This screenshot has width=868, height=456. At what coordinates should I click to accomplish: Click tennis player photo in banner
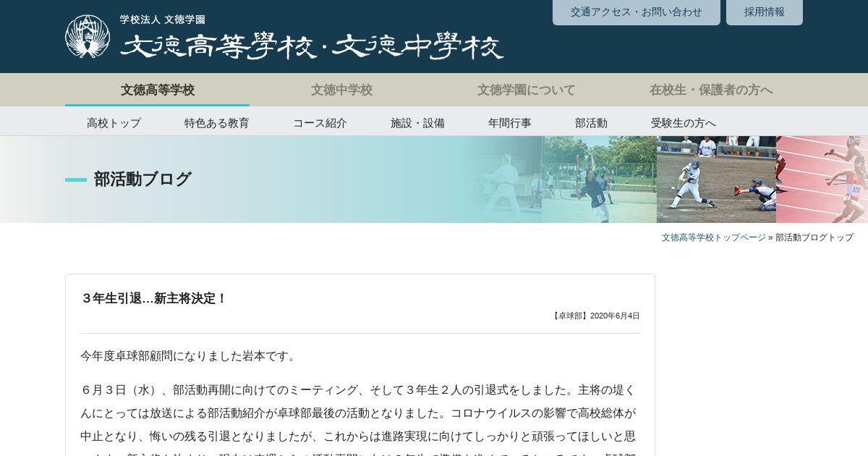click(x=599, y=180)
